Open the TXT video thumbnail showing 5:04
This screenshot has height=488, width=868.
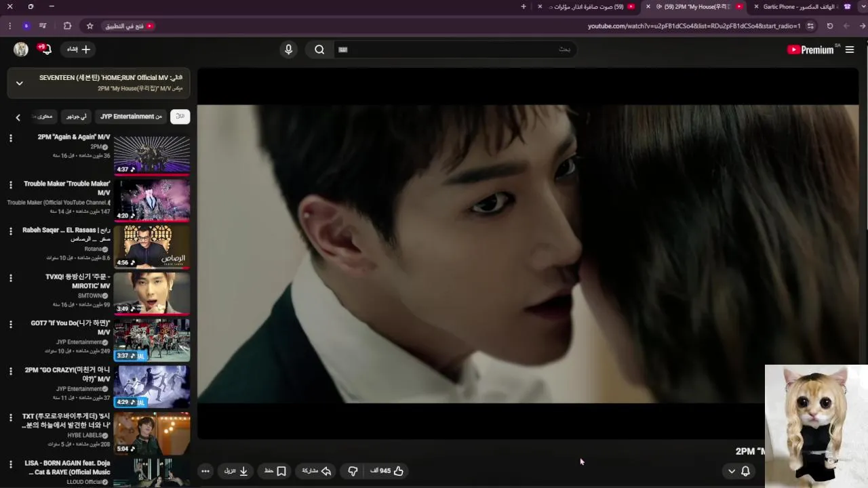[152, 434]
